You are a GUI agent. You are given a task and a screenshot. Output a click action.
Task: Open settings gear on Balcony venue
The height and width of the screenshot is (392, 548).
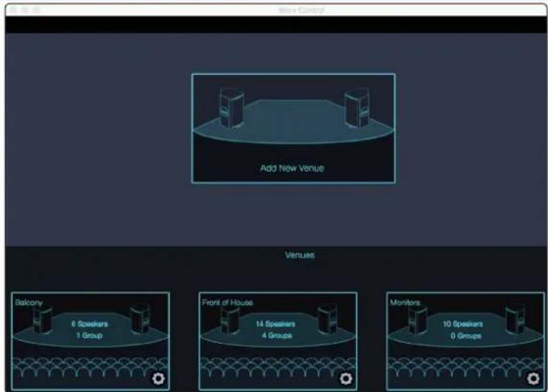point(158,378)
